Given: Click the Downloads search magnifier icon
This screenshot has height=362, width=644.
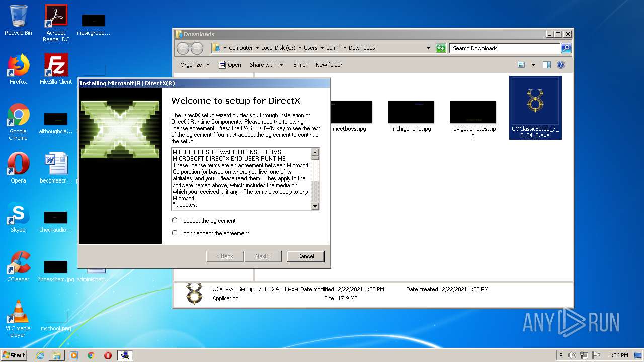Looking at the screenshot, I should 566,48.
